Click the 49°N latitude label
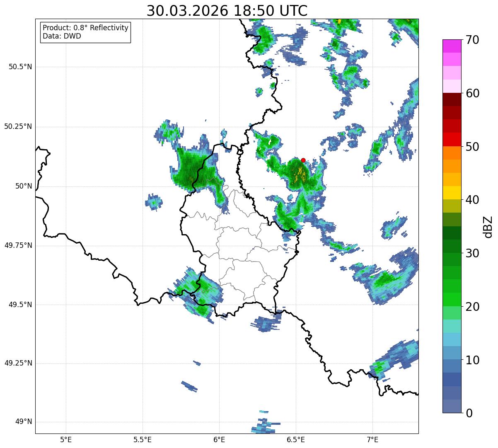498x448 pixels. (24, 422)
